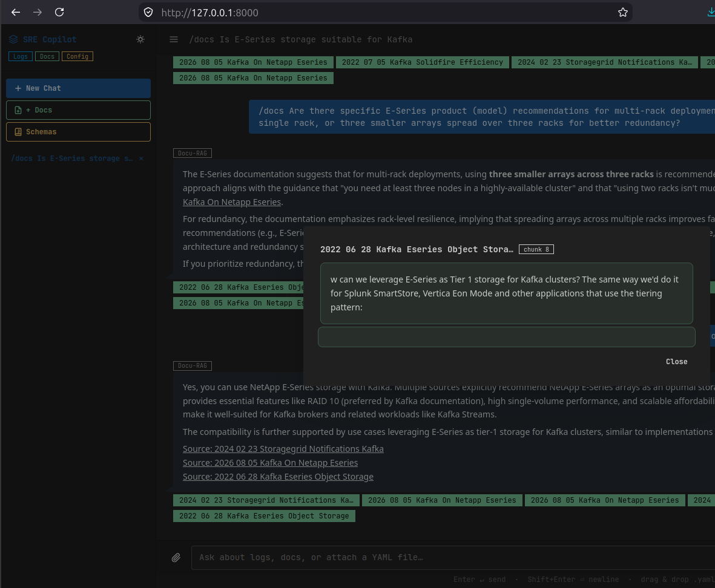
Task: Click the dialog title '2022 06 28 Kafka Eseries Object Stora…'
Action: tap(417, 250)
